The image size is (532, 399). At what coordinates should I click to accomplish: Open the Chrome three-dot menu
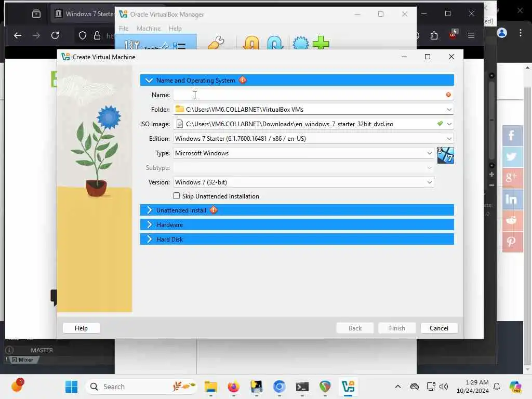click(521, 33)
